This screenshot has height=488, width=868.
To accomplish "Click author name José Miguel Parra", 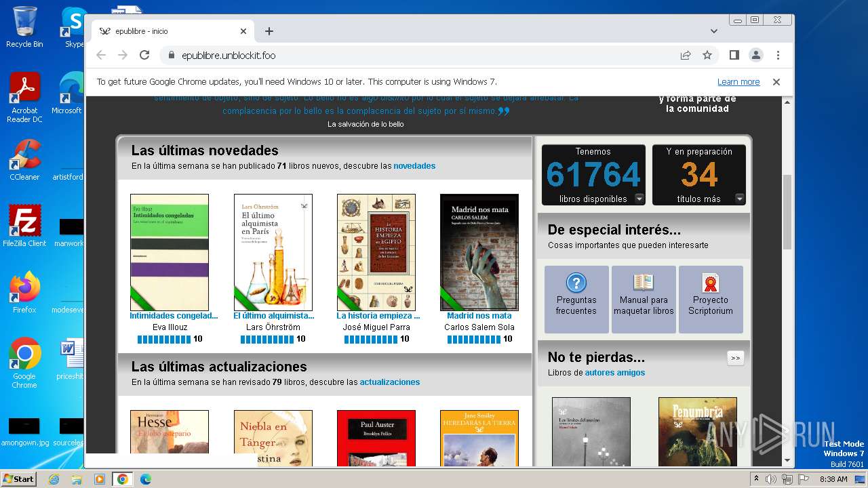I will coord(376,327).
